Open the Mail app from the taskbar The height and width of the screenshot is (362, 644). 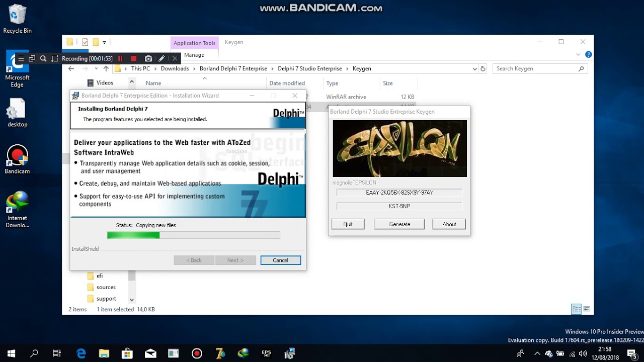(150, 353)
